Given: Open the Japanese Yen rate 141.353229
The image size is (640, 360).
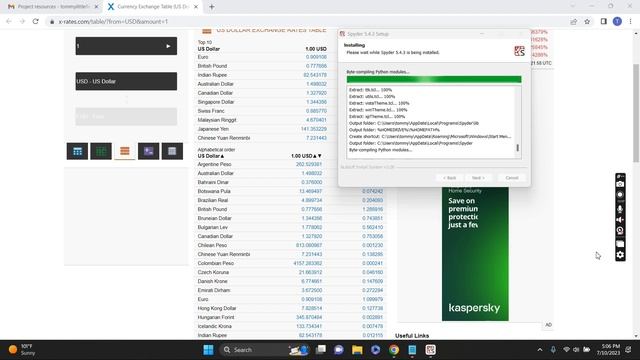Looking at the screenshot, I should click(x=313, y=129).
